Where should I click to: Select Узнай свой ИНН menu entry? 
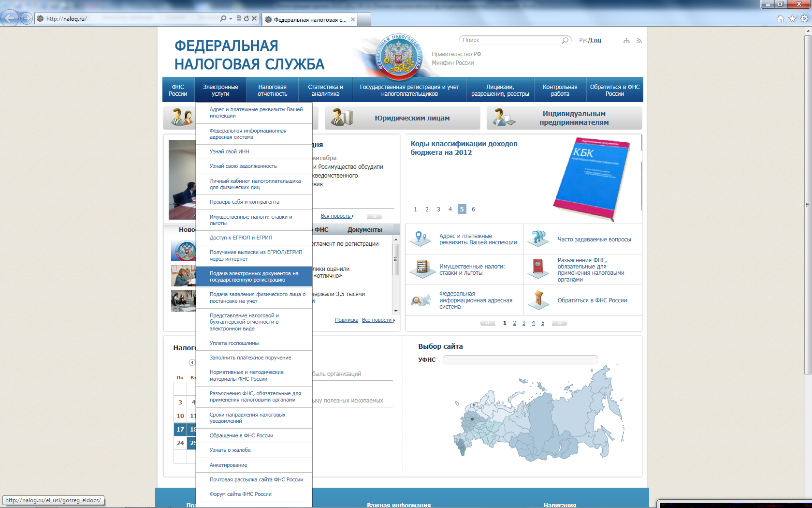[254, 151]
